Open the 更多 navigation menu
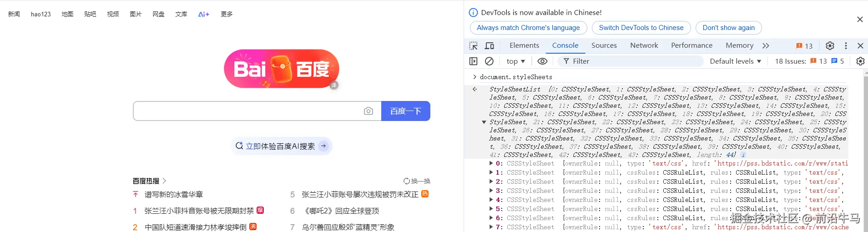868x232 pixels. [227, 14]
